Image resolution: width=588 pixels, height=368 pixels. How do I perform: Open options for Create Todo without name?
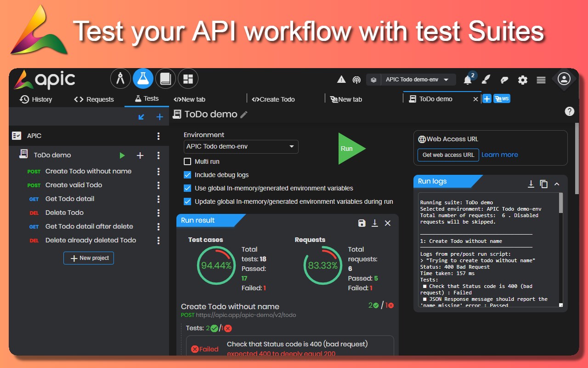point(158,171)
